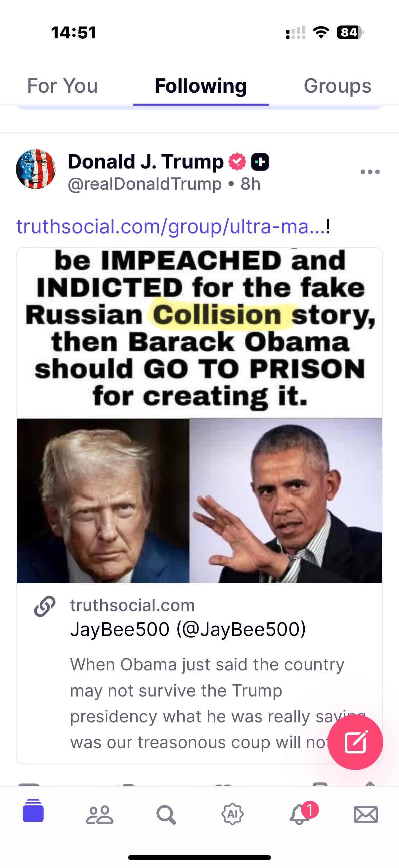
Task: Open direct messages envelope icon
Action: click(366, 815)
